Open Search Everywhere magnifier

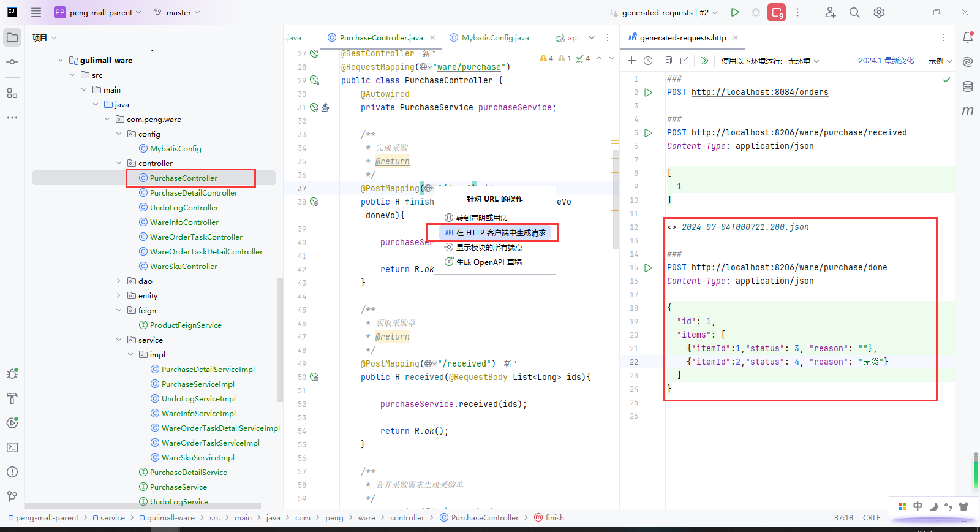point(854,12)
